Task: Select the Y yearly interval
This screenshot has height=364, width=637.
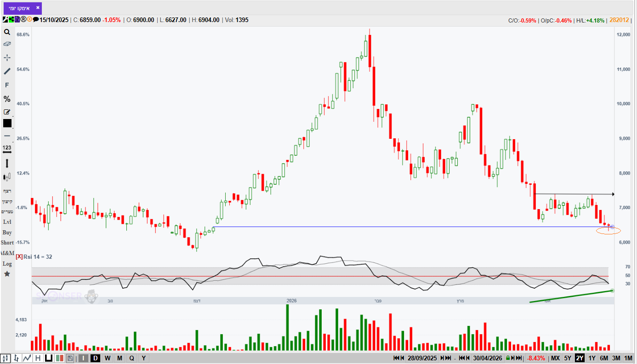Action: click(143, 358)
